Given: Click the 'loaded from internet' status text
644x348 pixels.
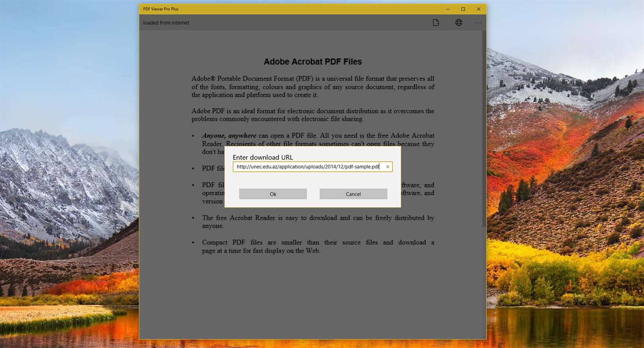Looking at the screenshot, I should coord(166,23).
